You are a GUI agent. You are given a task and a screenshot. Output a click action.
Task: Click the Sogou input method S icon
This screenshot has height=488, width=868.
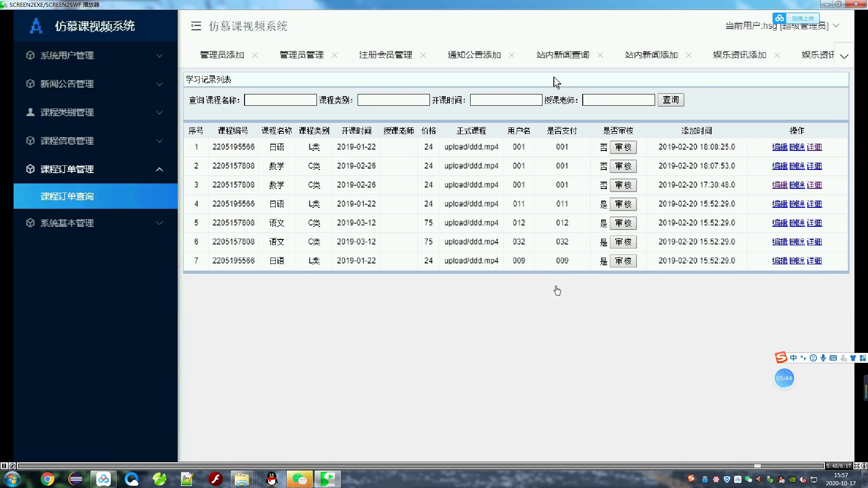pyautogui.click(x=781, y=357)
